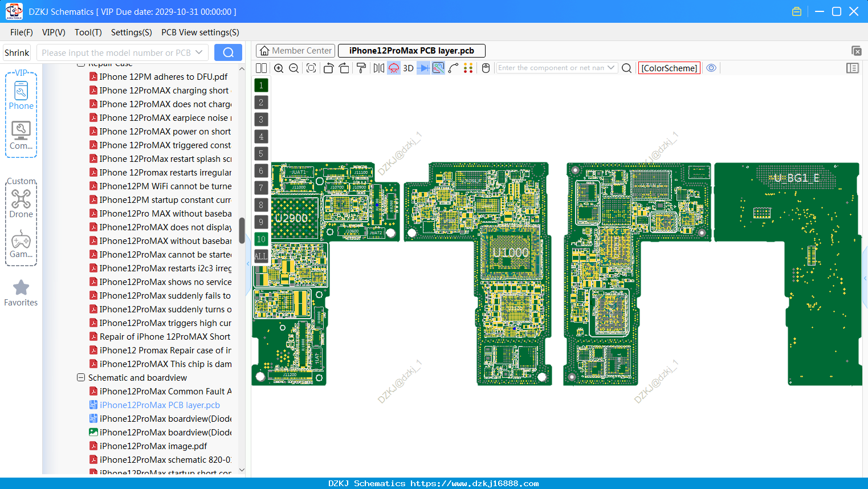Select the U1000 chip on the board

pos(511,252)
